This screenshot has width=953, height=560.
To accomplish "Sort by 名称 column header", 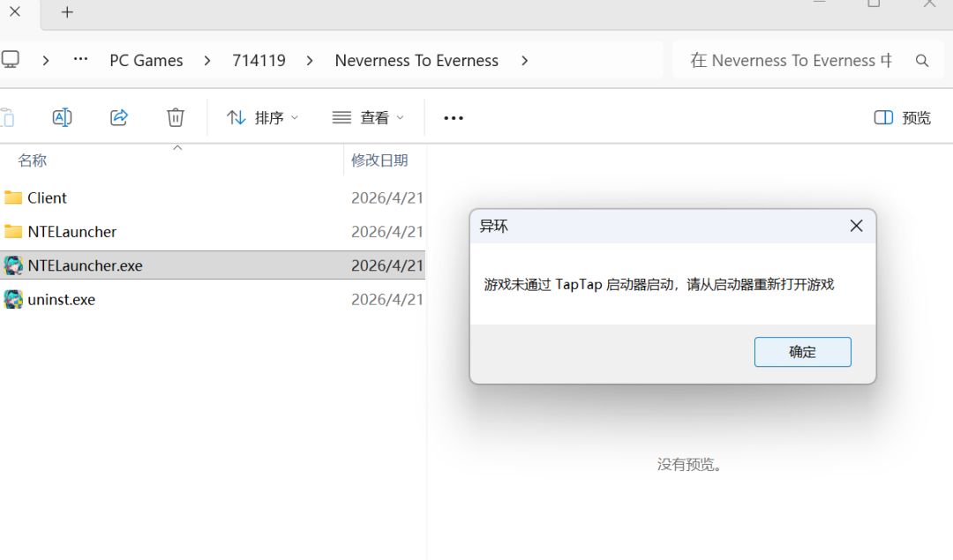I will coord(33,161).
